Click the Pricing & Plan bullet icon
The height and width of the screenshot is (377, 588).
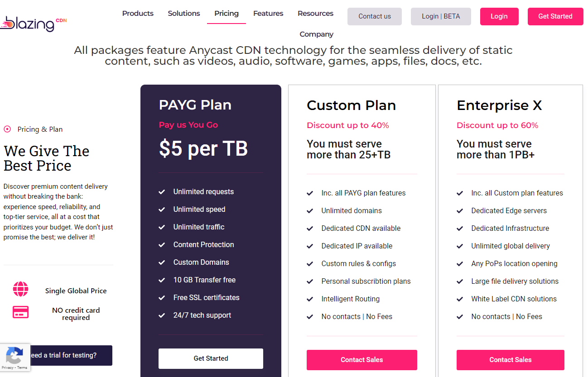coord(7,129)
